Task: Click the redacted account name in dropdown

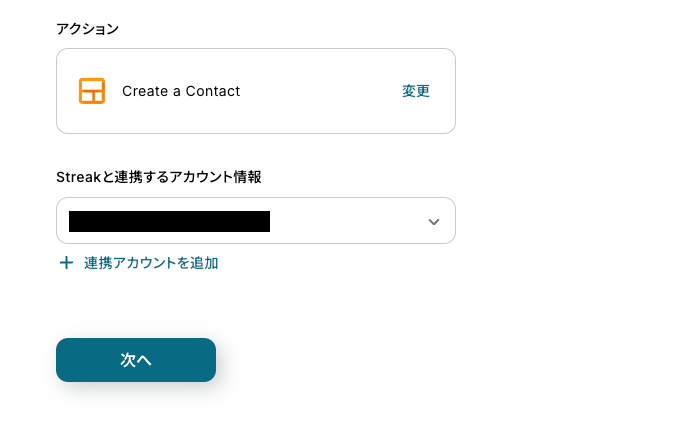Action: pos(169,221)
